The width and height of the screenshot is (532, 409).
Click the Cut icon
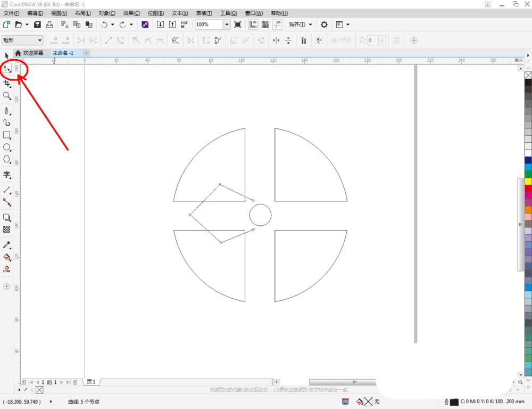(64, 24)
